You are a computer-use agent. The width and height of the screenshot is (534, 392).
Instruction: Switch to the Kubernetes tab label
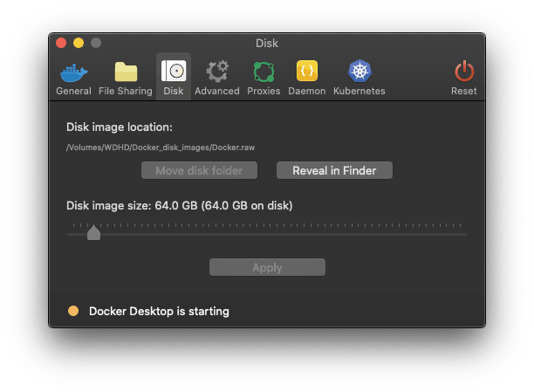(359, 91)
